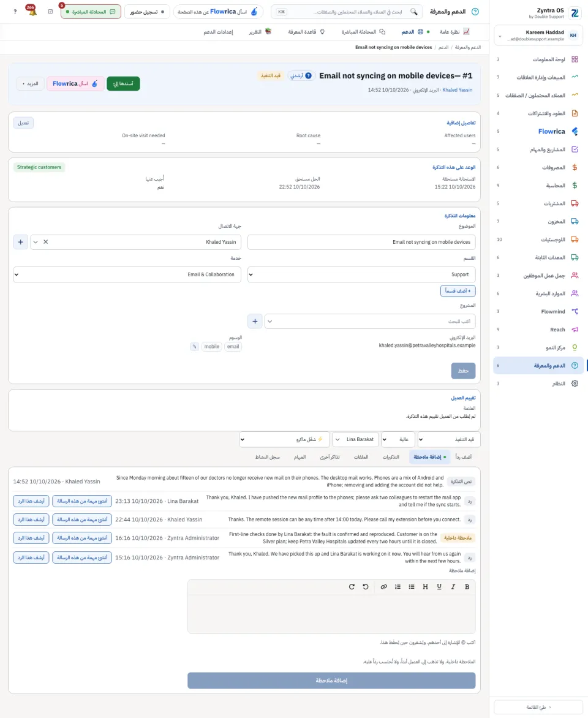The width and height of the screenshot is (588, 718).
Task: Open the المزيد more-actions menu
Action: point(31,84)
